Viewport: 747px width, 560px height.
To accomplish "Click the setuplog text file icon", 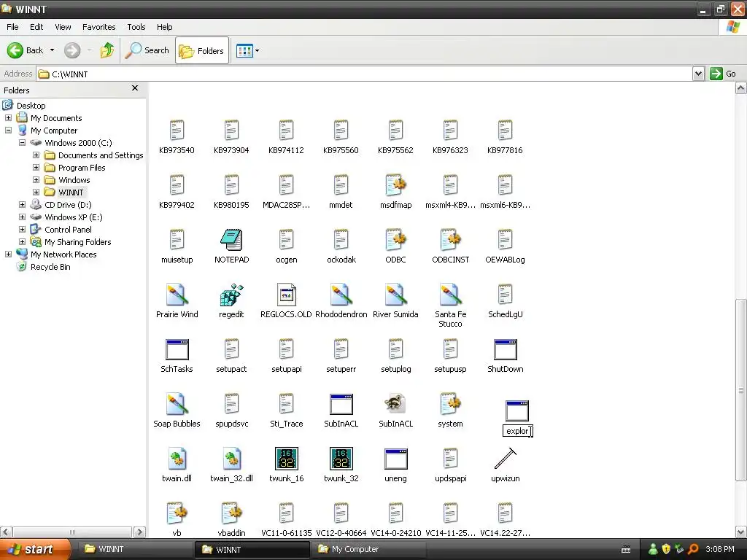I will pos(395,349).
